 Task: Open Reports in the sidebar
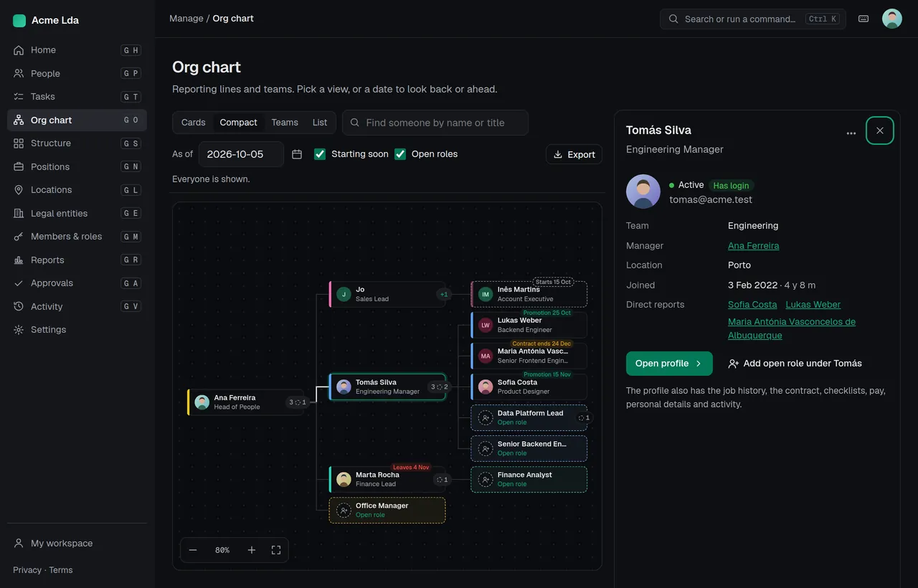77,260
